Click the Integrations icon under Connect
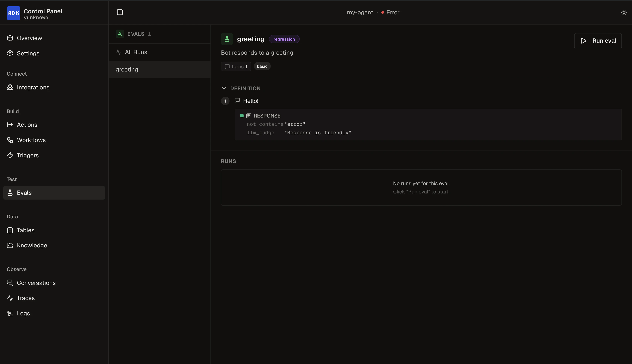 click(x=10, y=87)
